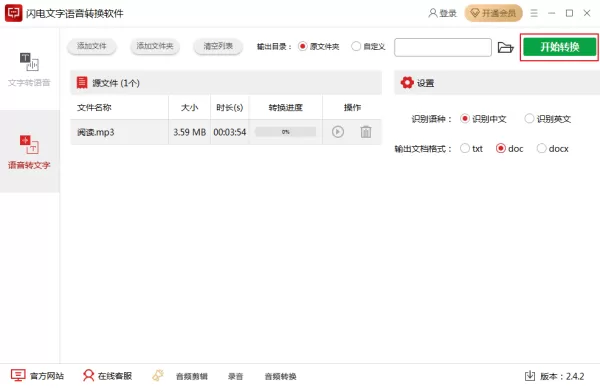The width and height of the screenshot is (600, 388).
Task: Maximize the application window
Action: (569, 13)
